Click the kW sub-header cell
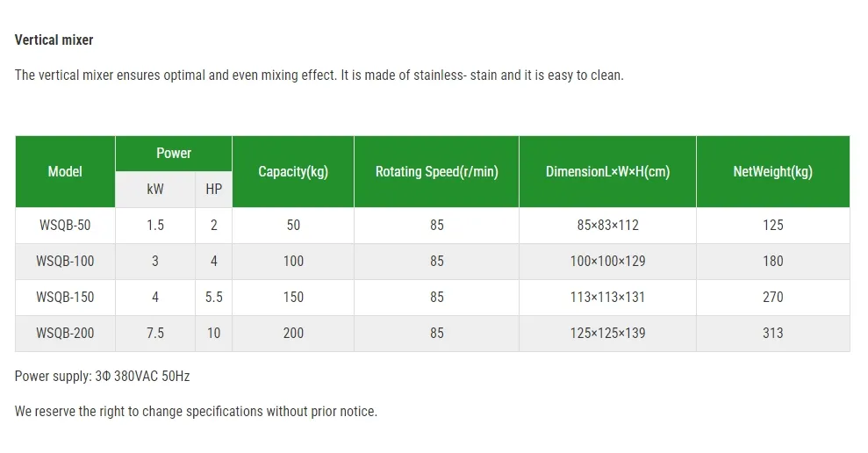 (155, 190)
